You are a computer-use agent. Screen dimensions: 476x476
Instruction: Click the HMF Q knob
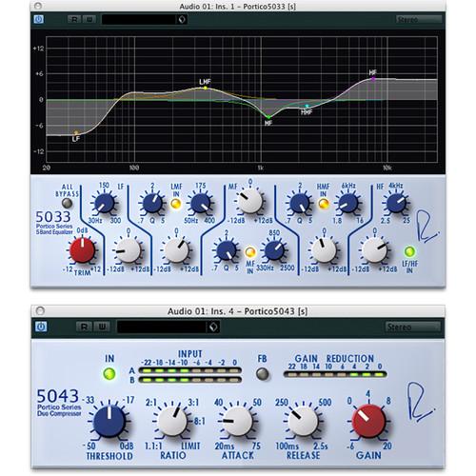tap(300, 203)
